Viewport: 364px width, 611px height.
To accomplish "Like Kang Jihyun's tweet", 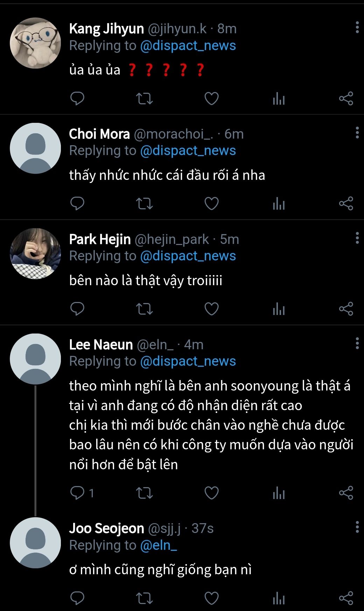I will coord(211,99).
